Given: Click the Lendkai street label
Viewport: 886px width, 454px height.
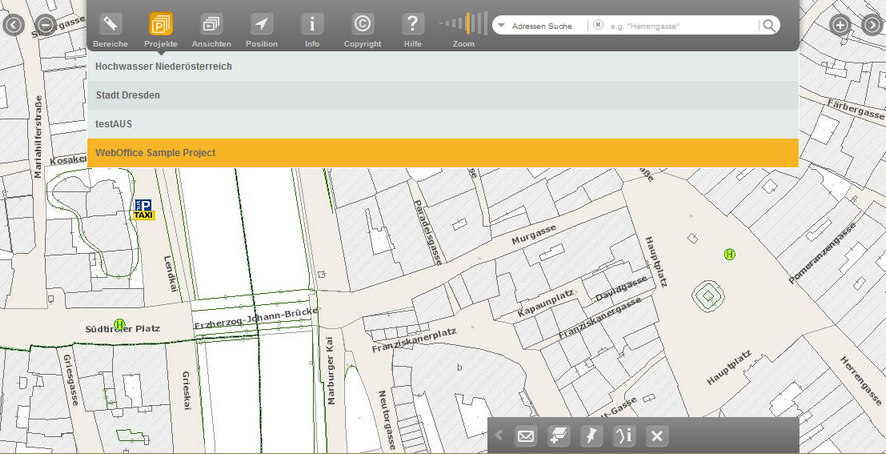Looking at the screenshot, I should (x=170, y=274).
